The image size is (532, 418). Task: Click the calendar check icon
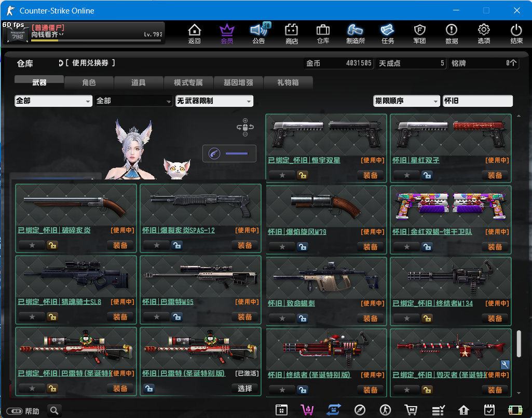point(489,410)
